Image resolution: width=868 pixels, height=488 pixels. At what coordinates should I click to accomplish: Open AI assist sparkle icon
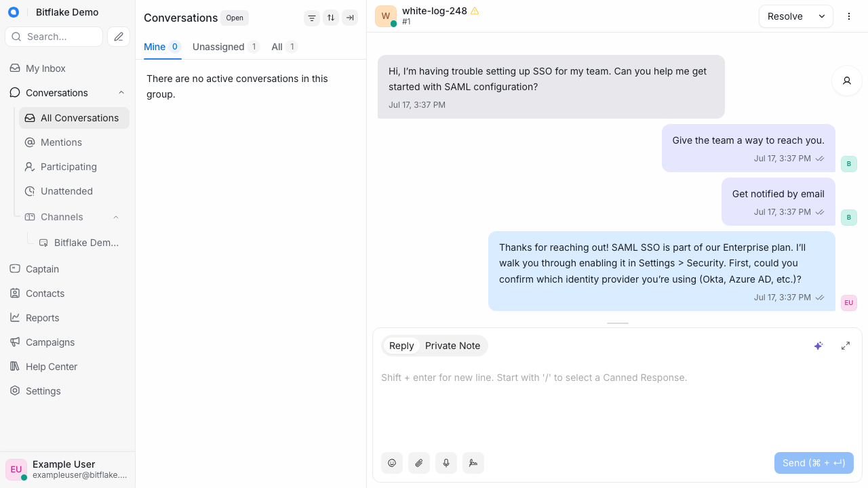[x=818, y=346]
